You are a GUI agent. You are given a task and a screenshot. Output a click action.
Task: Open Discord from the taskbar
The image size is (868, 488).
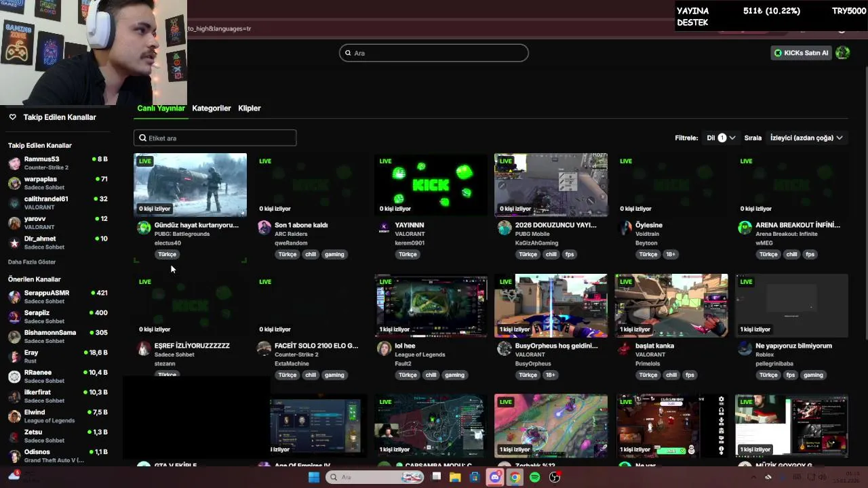coord(495,477)
